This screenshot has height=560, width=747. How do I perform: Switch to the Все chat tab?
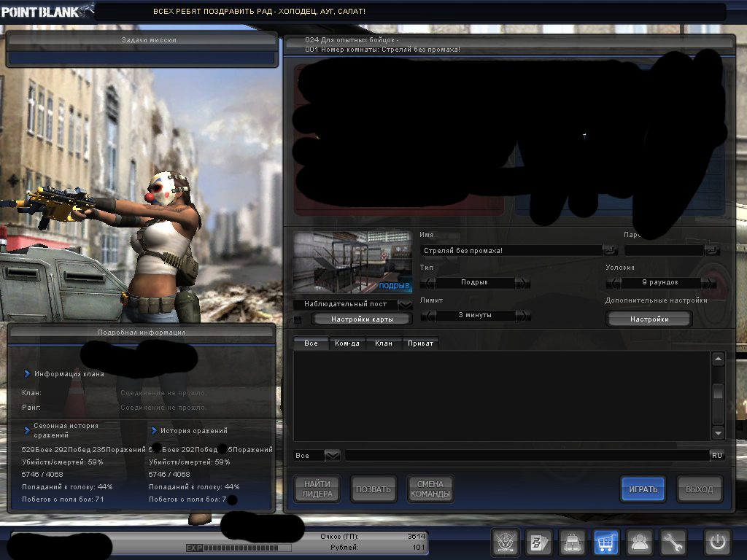(x=311, y=343)
